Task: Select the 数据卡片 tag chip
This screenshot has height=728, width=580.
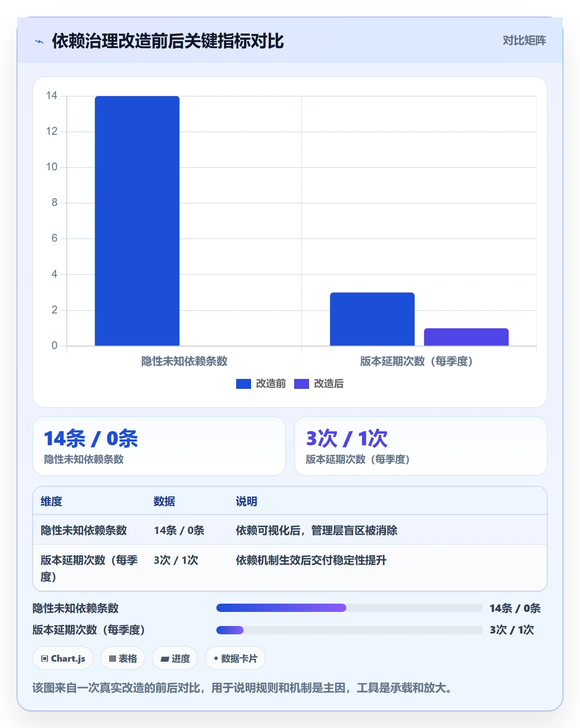Action: pyautogui.click(x=235, y=658)
